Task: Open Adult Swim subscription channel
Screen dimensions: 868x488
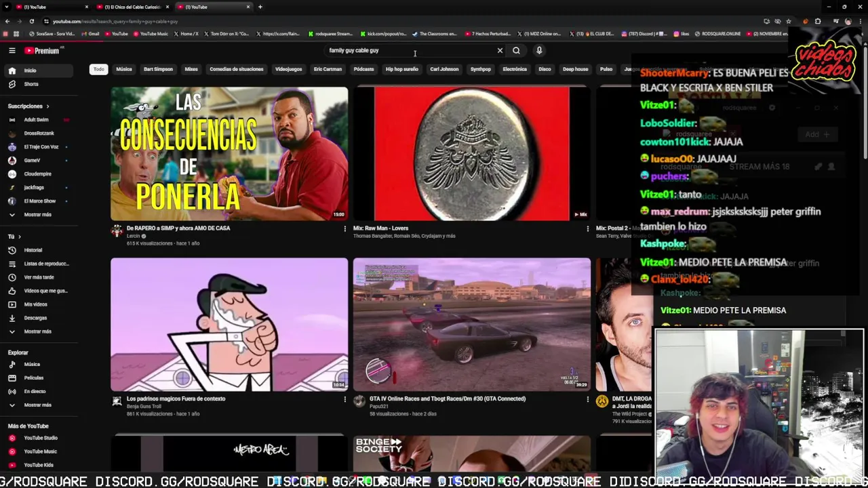Action: click(39, 119)
